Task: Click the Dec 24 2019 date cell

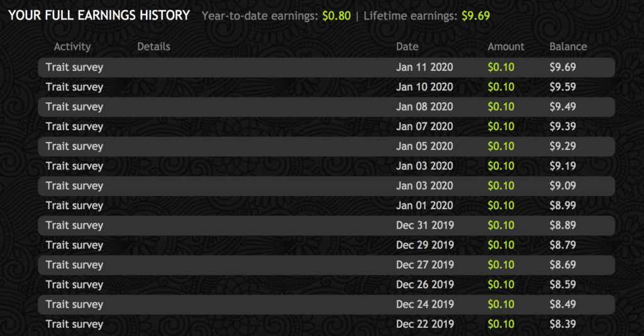Action: (425, 305)
